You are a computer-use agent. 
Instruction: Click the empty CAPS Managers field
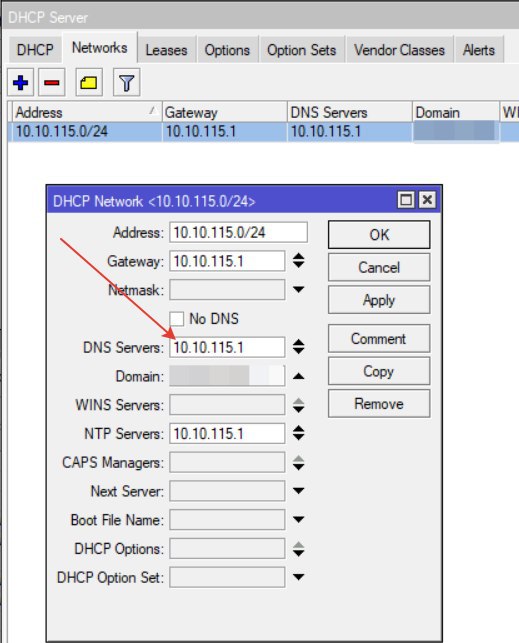tap(227, 462)
